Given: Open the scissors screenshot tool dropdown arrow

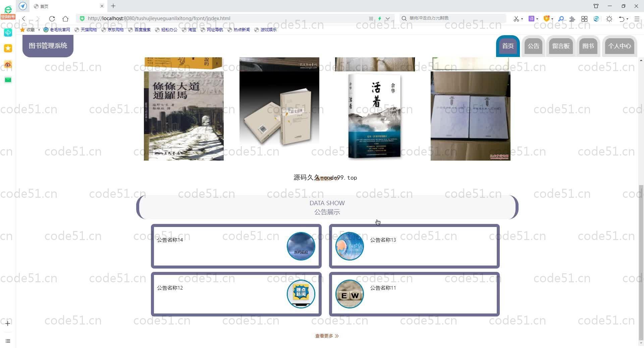Looking at the screenshot, I should 522,19.
